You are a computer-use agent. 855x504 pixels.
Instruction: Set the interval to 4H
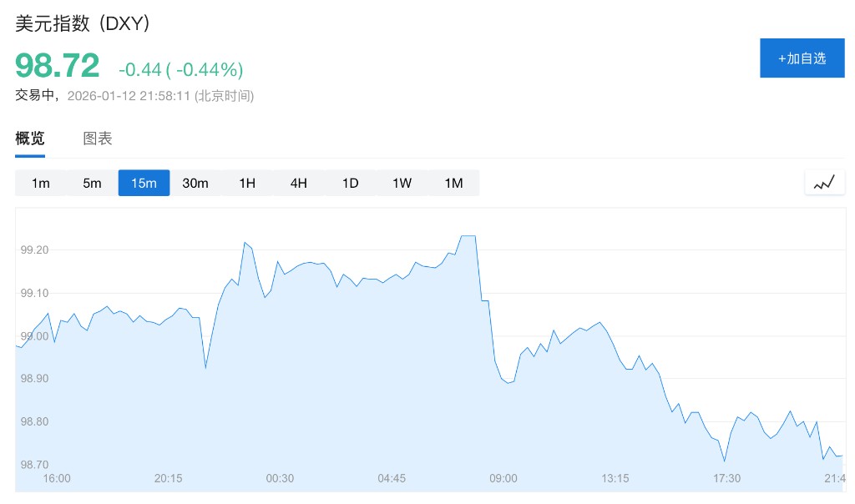[x=299, y=184]
